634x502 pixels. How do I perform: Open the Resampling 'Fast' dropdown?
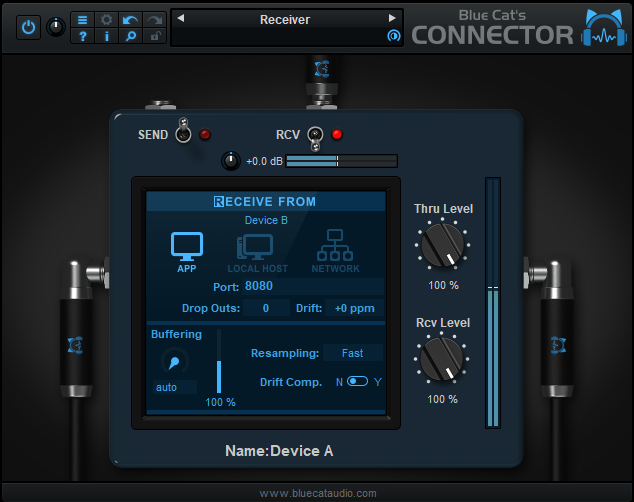352,353
